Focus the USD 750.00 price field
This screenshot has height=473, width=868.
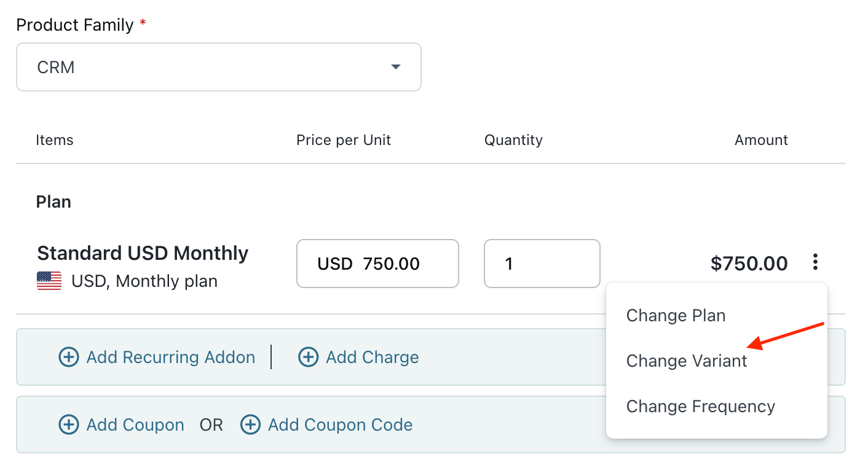377,264
